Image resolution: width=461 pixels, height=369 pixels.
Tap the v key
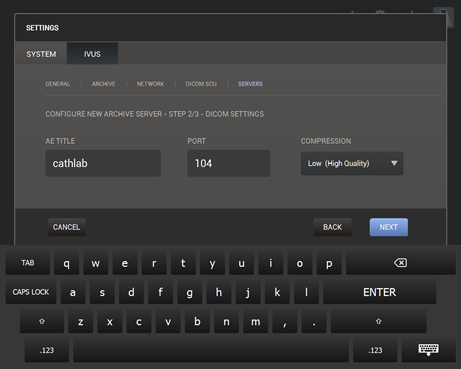click(x=168, y=321)
